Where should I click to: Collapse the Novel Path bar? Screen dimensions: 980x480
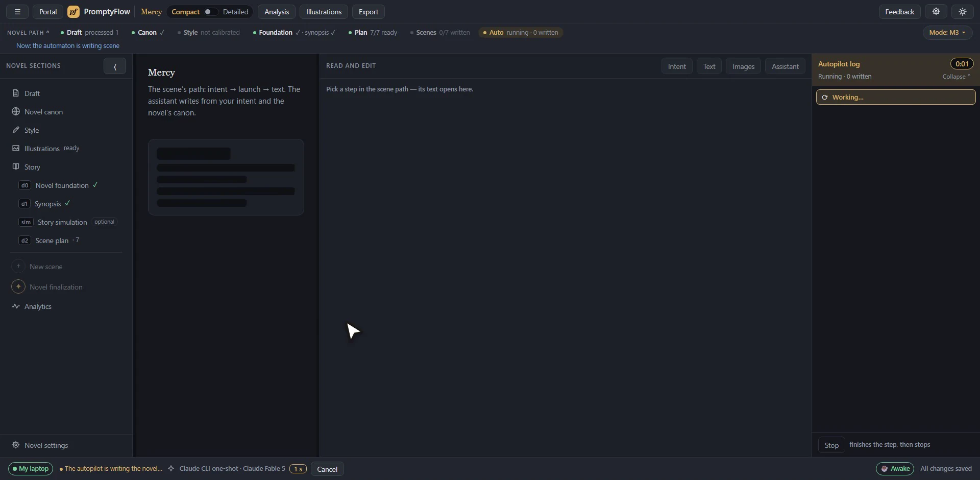pyautogui.click(x=28, y=32)
